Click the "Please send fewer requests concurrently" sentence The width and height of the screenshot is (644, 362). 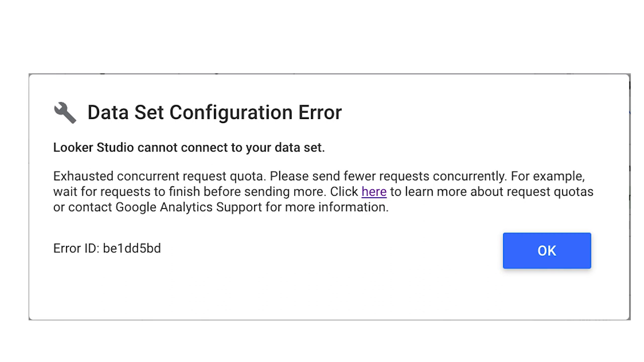[387, 176]
